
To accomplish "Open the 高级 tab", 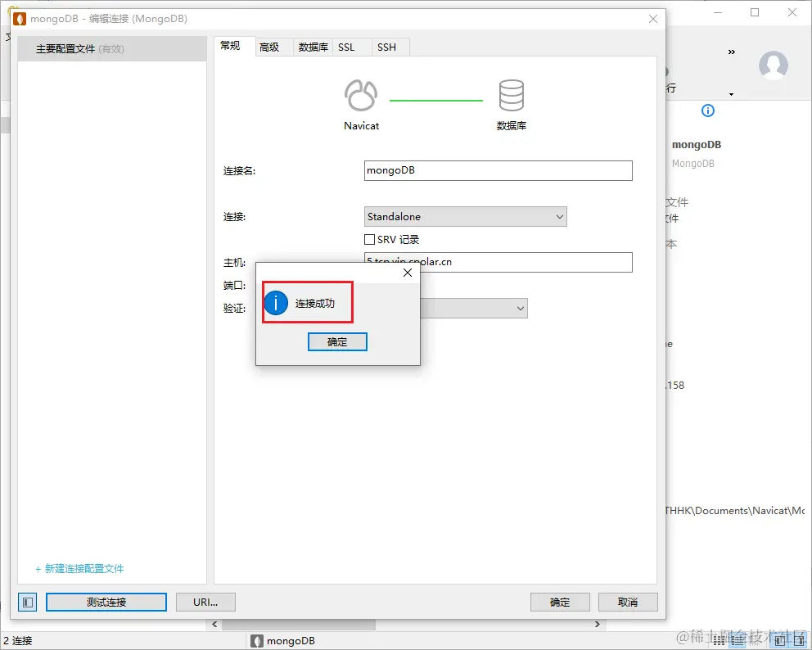I will click(x=269, y=47).
